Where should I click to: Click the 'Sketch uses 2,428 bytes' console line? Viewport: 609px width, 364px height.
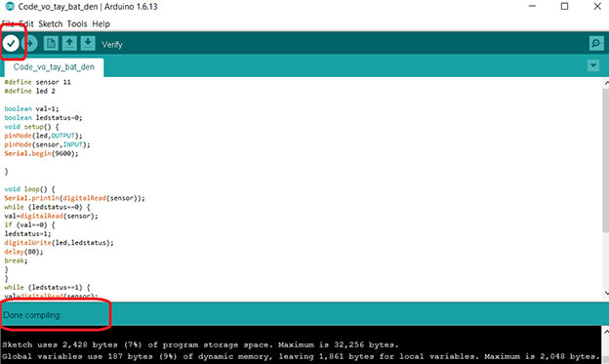pos(200,344)
